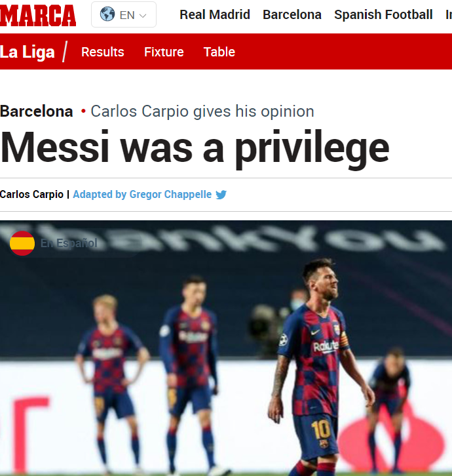Select the Table tab
Screen dimensions: 452x476
click(x=219, y=52)
